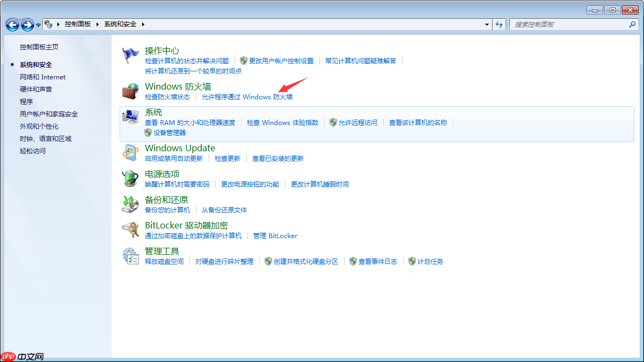Click the refresh icon in the address bar
644x362 pixels.
(499, 24)
